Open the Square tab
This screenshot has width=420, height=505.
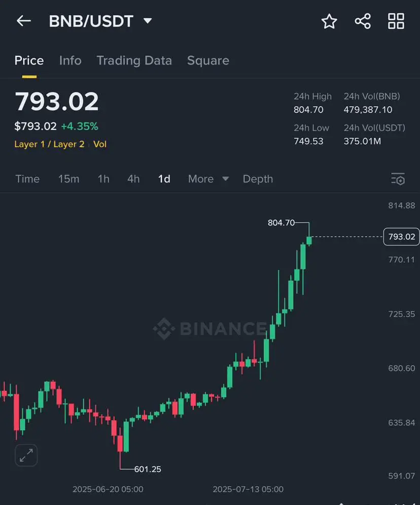208,60
